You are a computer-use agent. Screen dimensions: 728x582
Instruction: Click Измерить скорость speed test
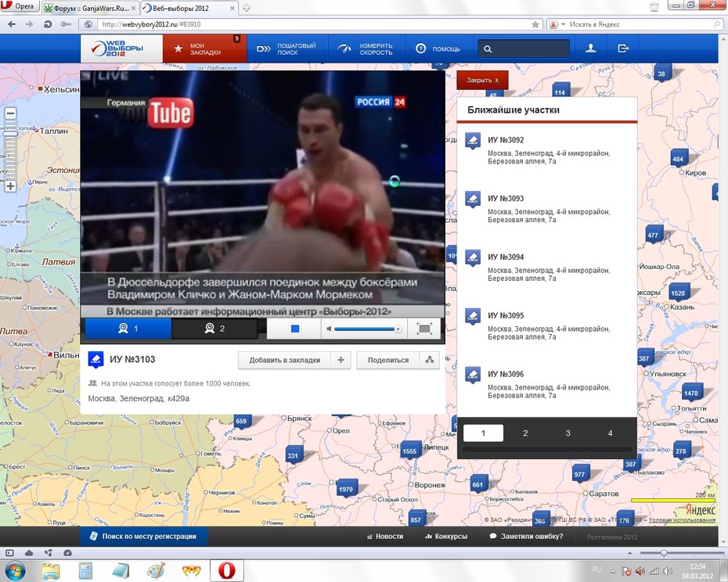tap(367, 48)
